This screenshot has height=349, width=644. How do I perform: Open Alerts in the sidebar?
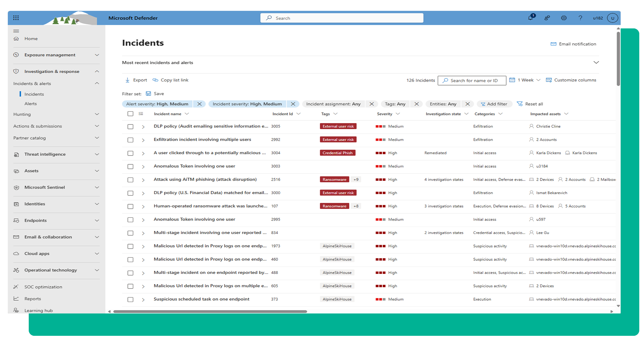tap(30, 104)
